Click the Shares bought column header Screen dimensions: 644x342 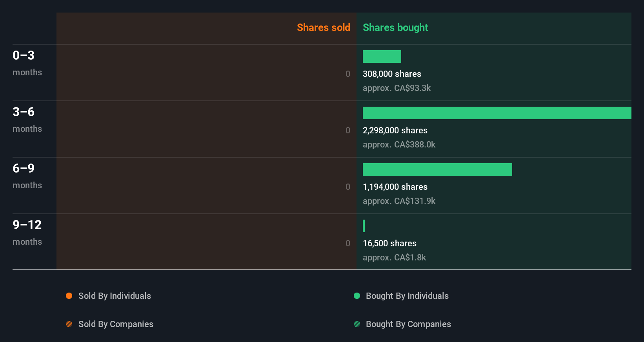tap(395, 27)
